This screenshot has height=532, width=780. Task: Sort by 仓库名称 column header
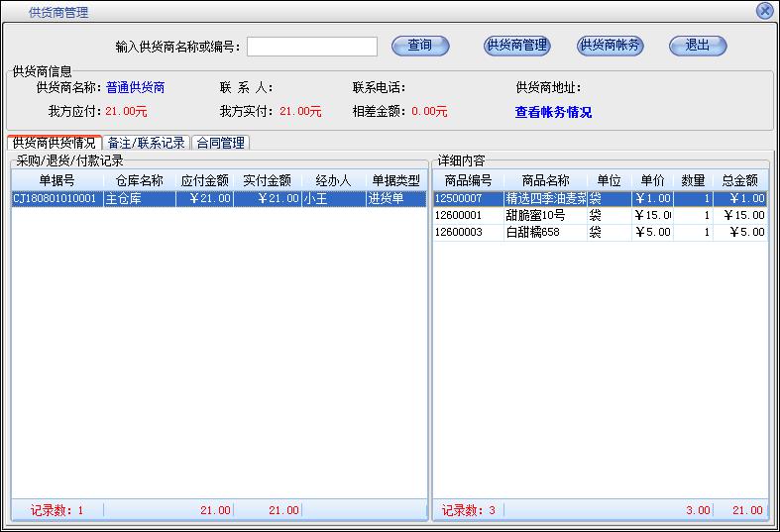click(x=140, y=181)
